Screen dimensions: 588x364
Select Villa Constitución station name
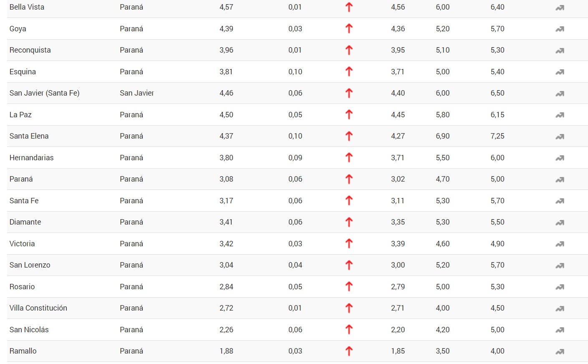click(x=38, y=308)
